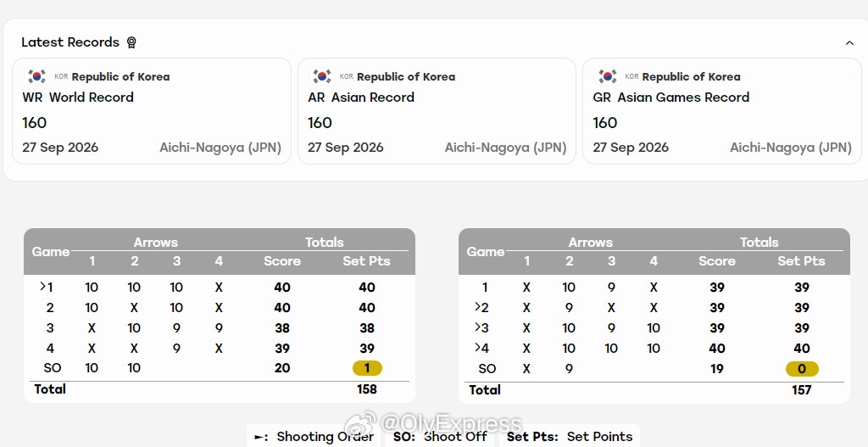Select the 160 score in Asian Record card
Viewport: 868px width, 447px height.
click(320, 123)
